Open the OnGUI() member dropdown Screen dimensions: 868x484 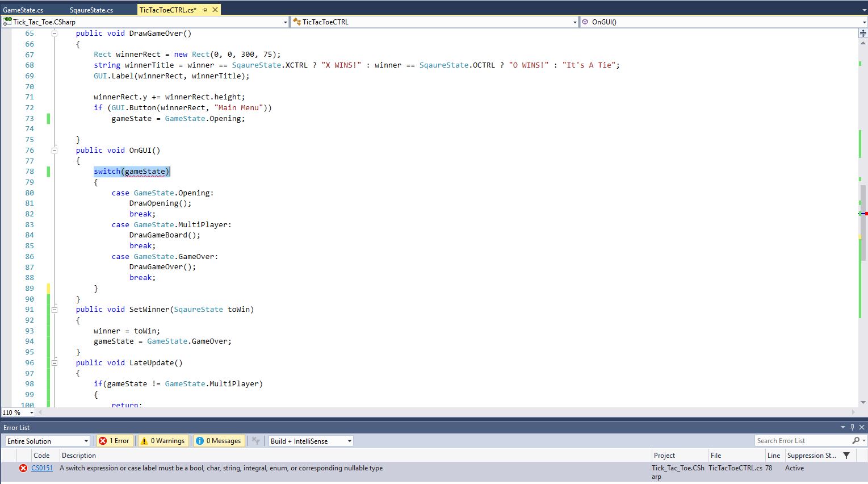click(724, 22)
